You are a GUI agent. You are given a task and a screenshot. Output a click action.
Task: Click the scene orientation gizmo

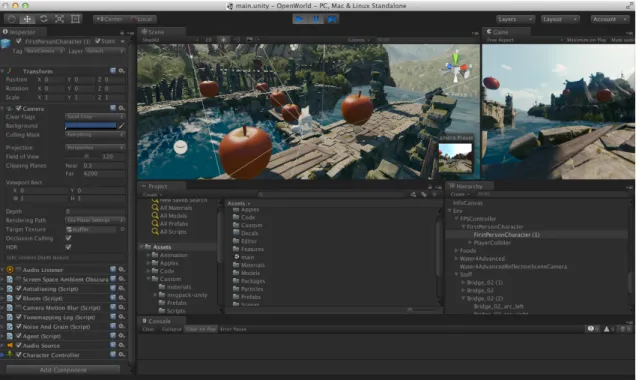click(456, 67)
